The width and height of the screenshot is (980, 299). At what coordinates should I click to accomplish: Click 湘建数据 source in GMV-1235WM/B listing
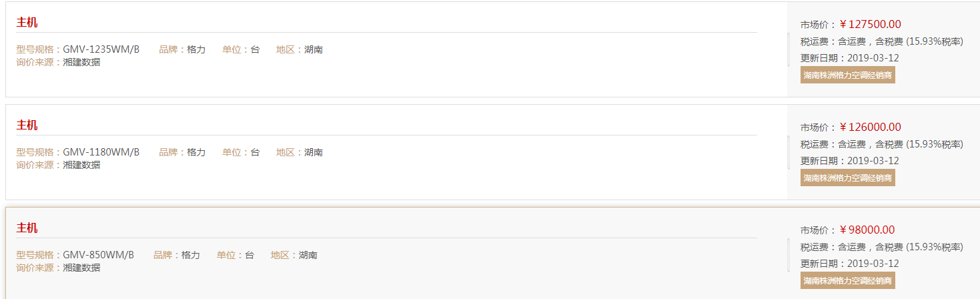coord(81,62)
